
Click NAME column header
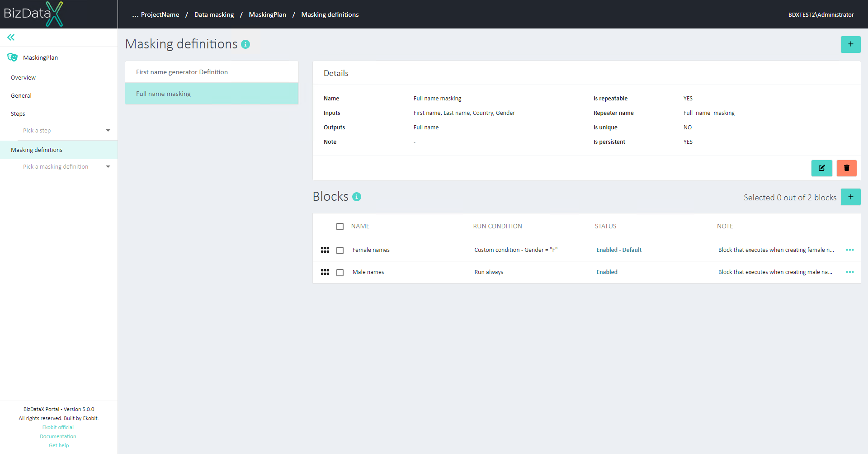tap(360, 227)
